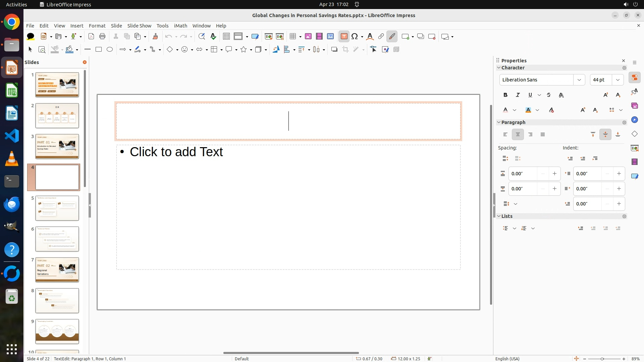Click the Display Grid icon
The image size is (644, 362).
tap(226, 37)
